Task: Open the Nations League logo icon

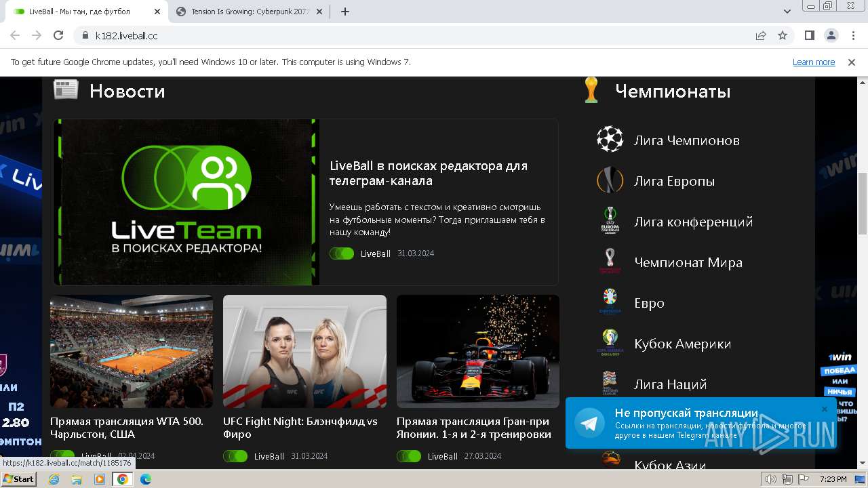Action: (x=610, y=384)
